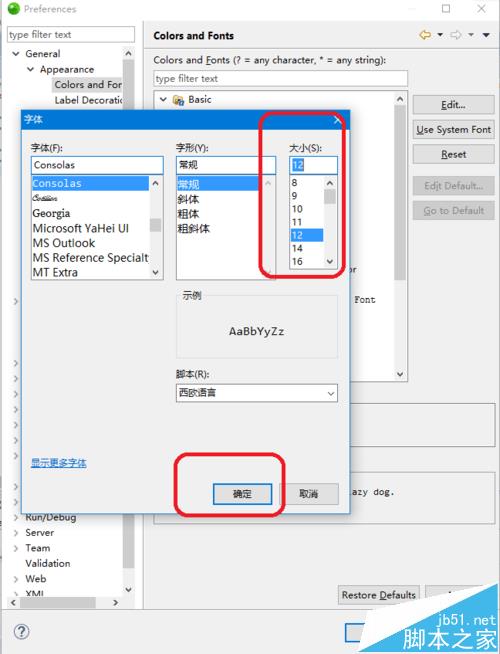This screenshot has height=654, width=500.
Task: Click the Colors and Fonts list scroll down arrow
Action: pyautogui.click(x=400, y=374)
